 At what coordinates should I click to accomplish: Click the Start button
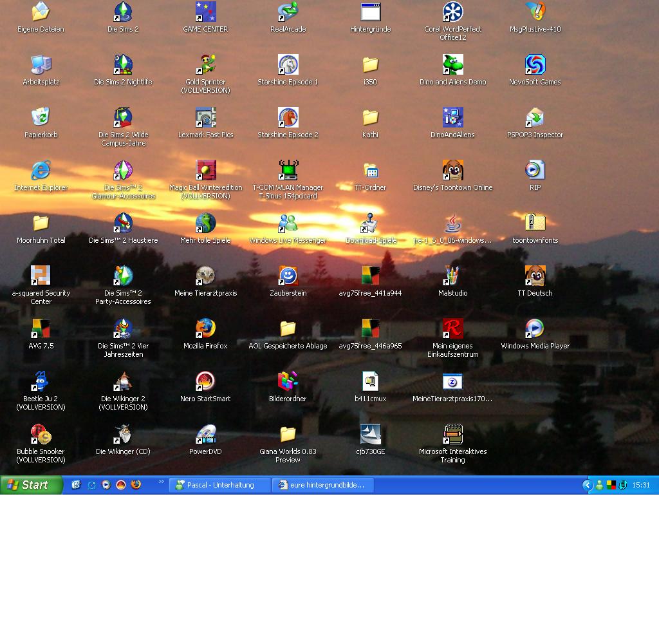tap(31, 485)
